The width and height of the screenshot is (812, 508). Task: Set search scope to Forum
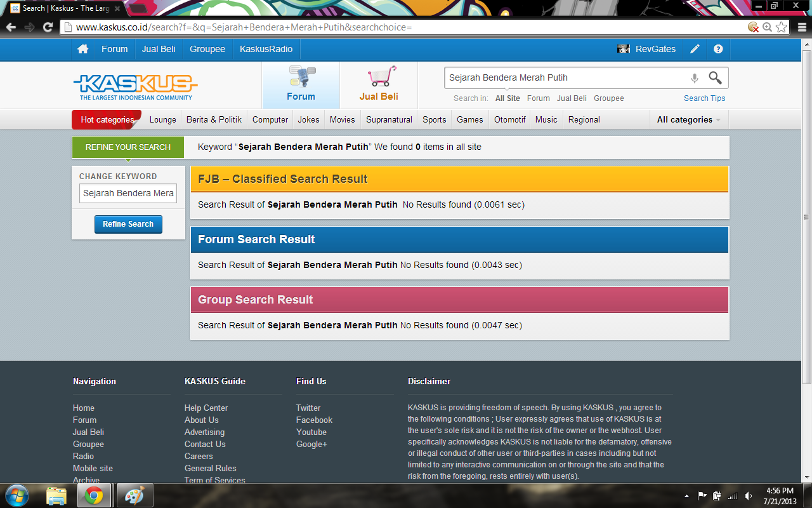(539, 98)
